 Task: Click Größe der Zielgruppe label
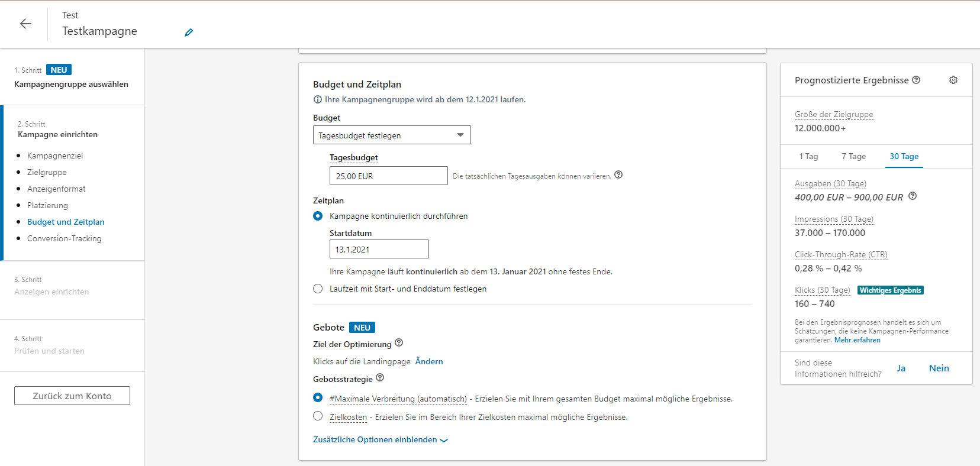834,114
